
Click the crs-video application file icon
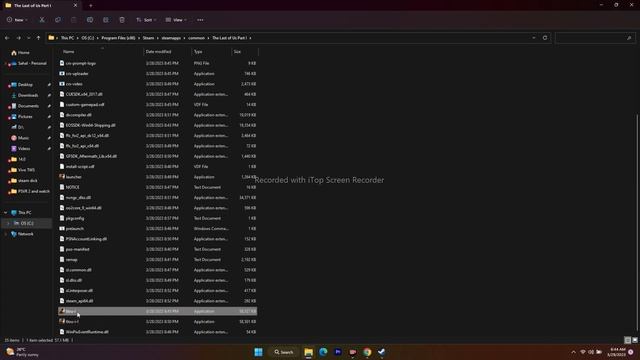(62, 84)
